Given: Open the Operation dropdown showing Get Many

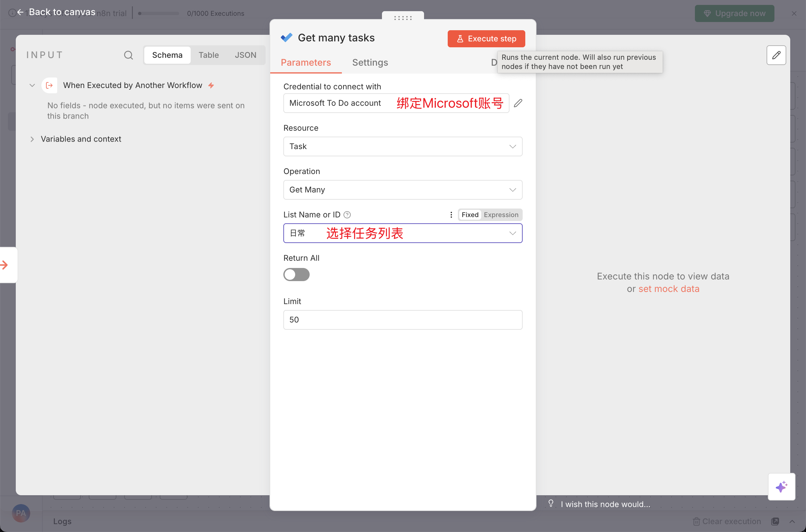Looking at the screenshot, I should tap(403, 190).
